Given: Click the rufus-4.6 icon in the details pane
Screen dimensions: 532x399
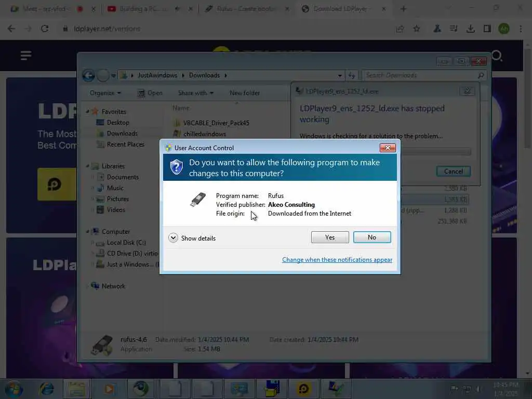Looking at the screenshot, I should pyautogui.click(x=102, y=345).
